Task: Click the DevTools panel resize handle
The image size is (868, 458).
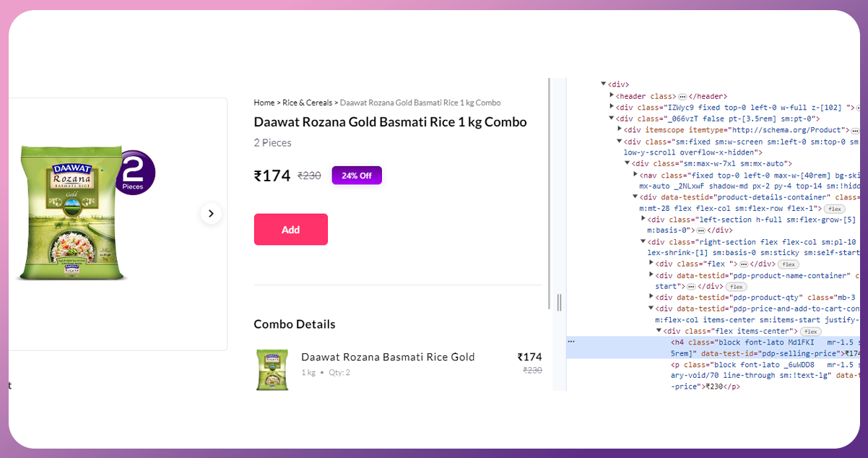Action: [559, 302]
